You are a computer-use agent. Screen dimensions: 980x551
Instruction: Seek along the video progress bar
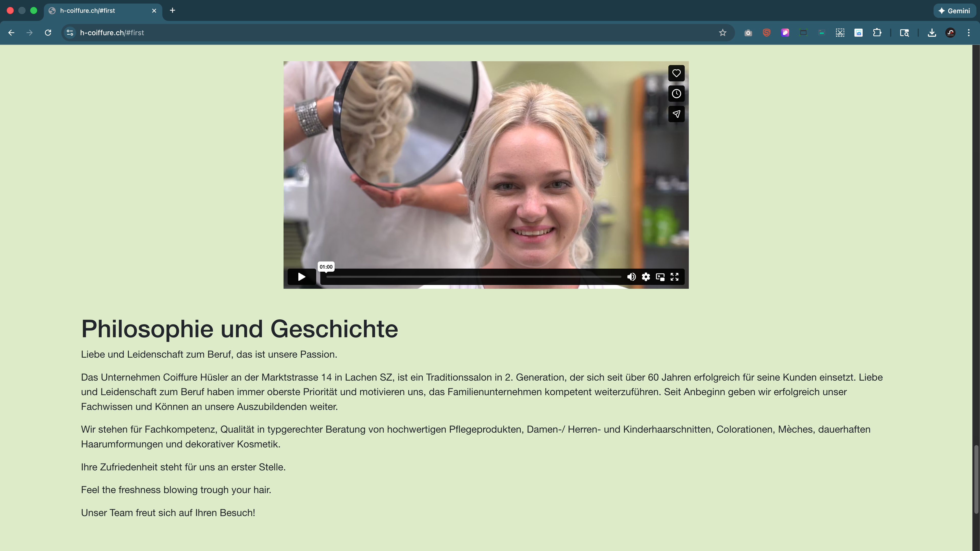coord(473,277)
